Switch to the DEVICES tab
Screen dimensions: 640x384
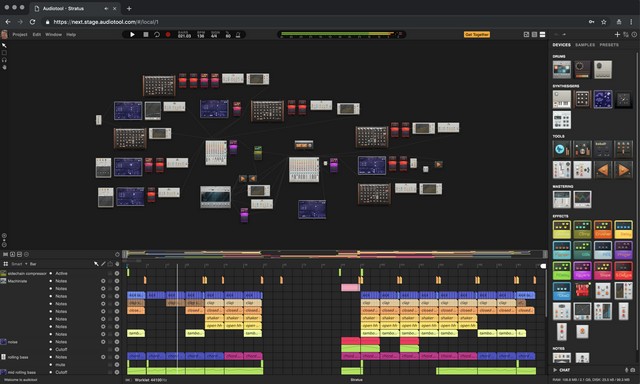click(562, 45)
